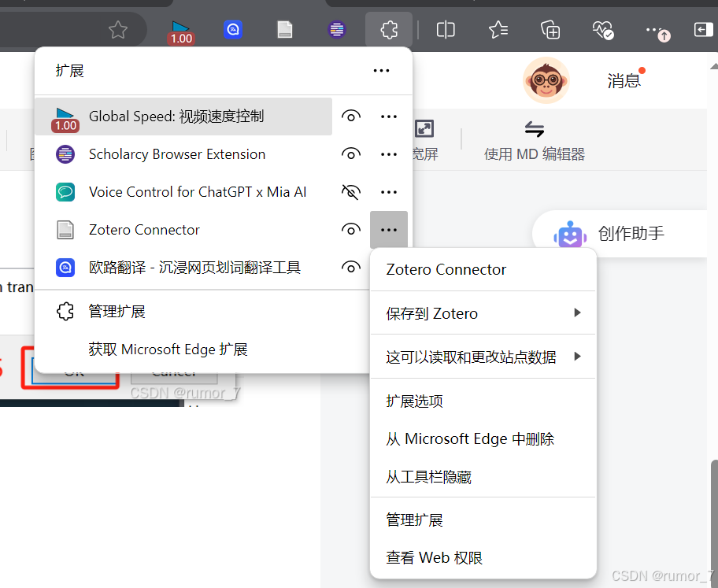Click the favorite star icon in address bar
Screen dimensions: 718x588
pyautogui.click(x=117, y=30)
